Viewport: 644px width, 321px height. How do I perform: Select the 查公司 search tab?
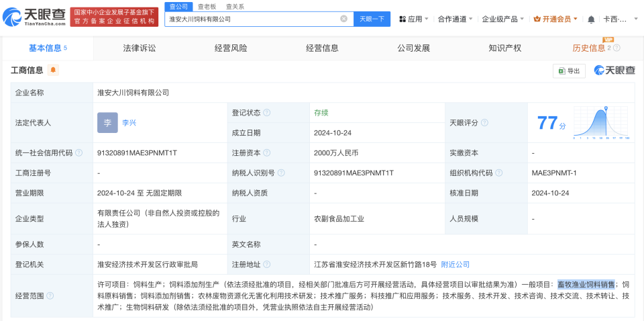[178, 6]
